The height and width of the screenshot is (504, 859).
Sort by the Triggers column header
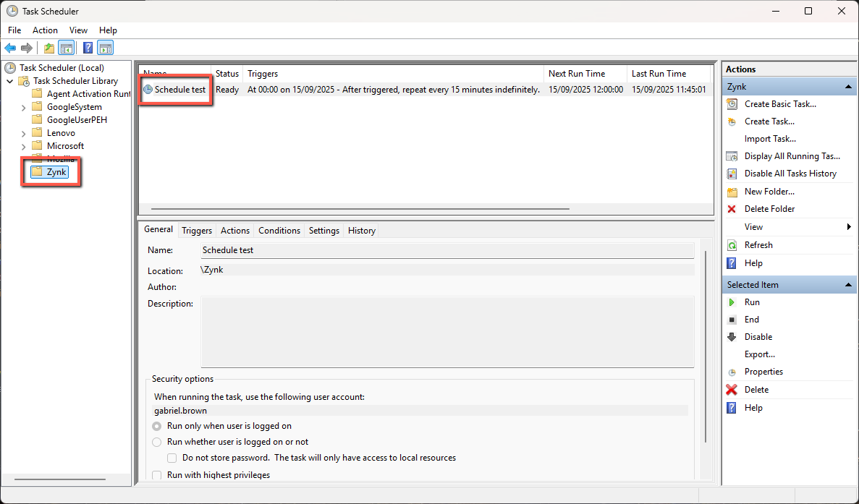(x=394, y=73)
